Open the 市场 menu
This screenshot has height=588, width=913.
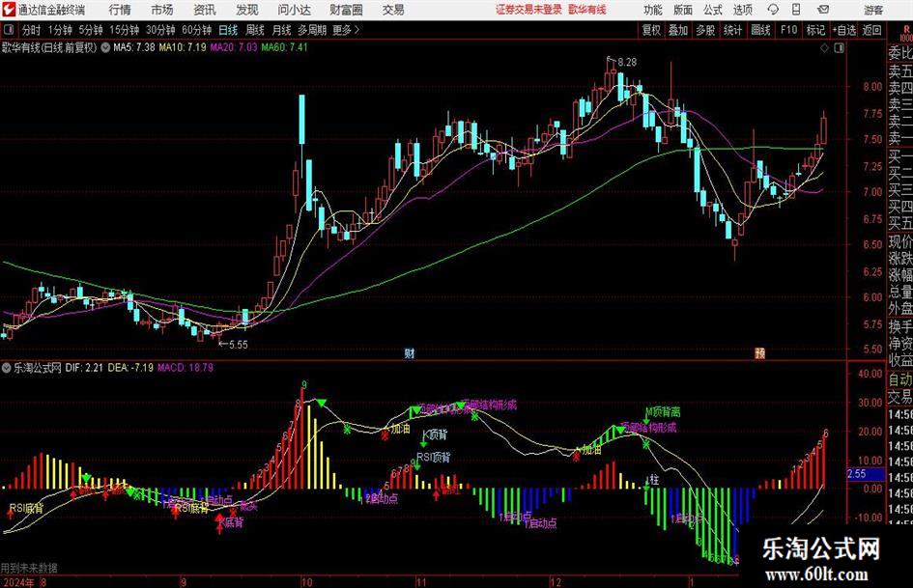pos(162,10)
